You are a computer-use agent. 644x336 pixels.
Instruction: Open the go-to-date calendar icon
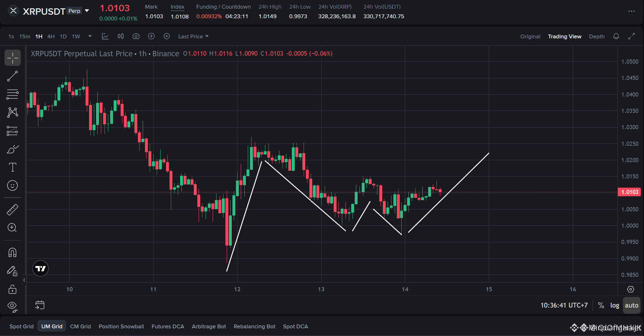40,305
